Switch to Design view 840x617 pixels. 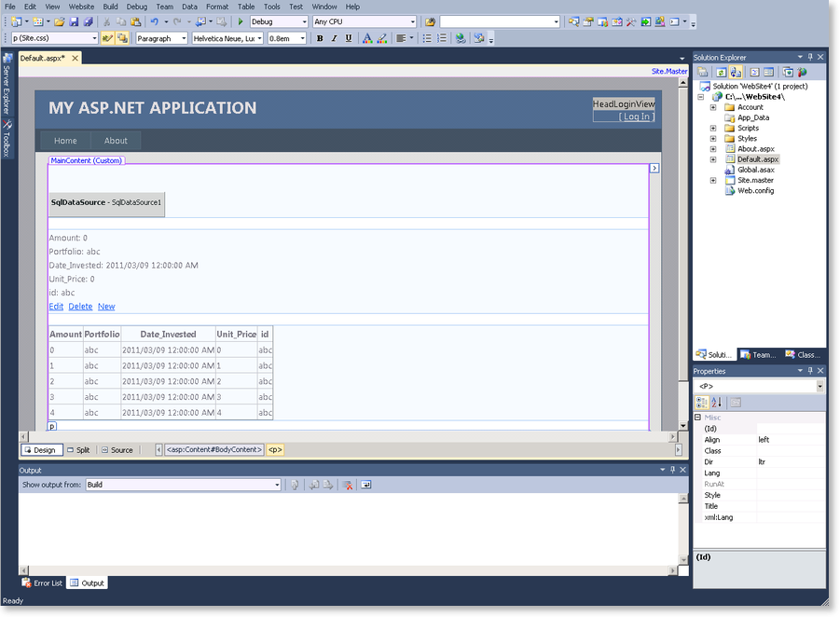[42, 450]
